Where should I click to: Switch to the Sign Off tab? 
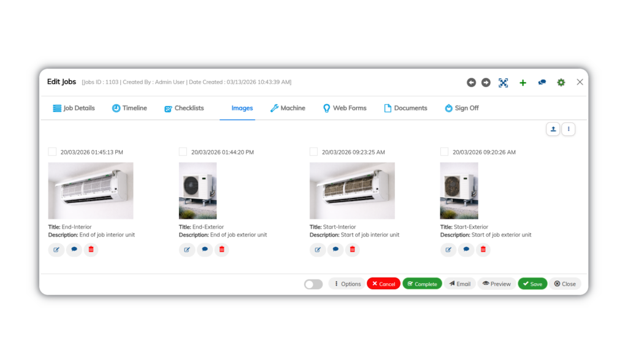[x=462, y=108]
